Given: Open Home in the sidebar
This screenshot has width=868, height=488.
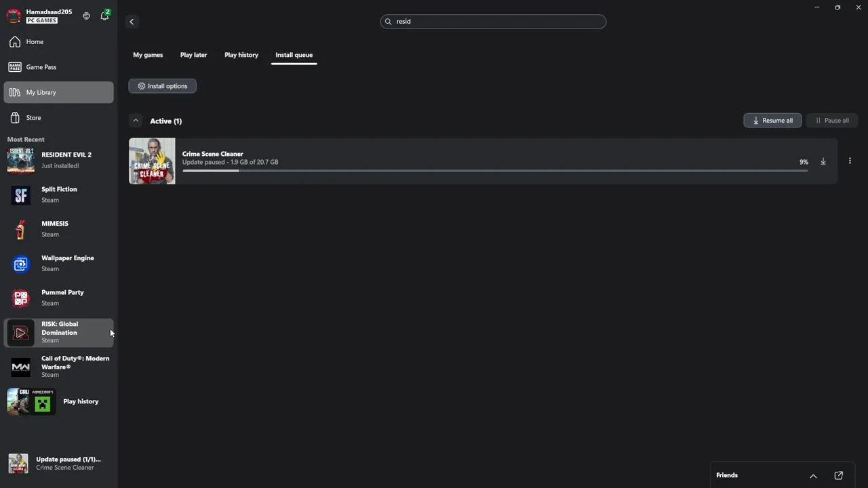Looking at the screenshot, I should click(58, 42).
